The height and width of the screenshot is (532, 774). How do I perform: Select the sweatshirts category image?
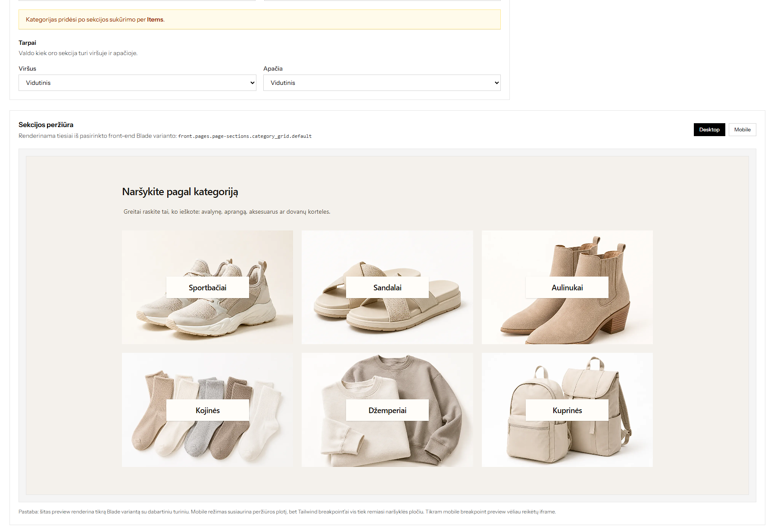click(x=387, y=444)
